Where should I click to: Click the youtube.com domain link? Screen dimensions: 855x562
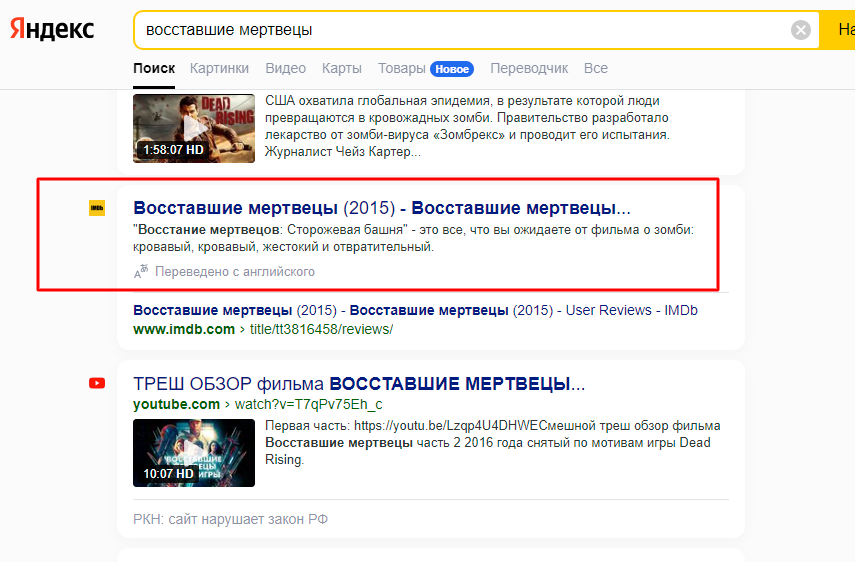pyautogui.click(x=176, y=404)
